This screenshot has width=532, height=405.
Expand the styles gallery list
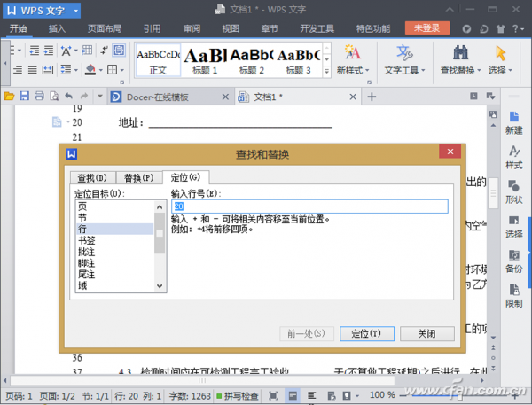326,72
